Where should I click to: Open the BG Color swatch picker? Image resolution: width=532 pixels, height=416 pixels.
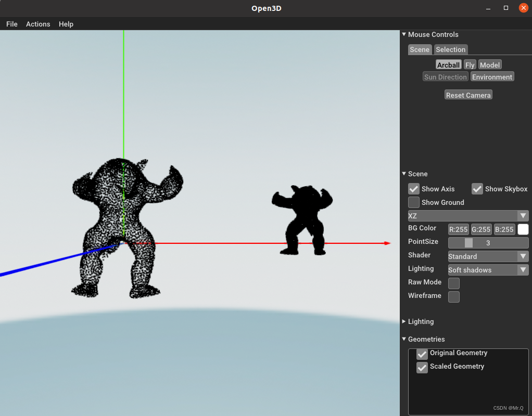(x=523, y=229)
